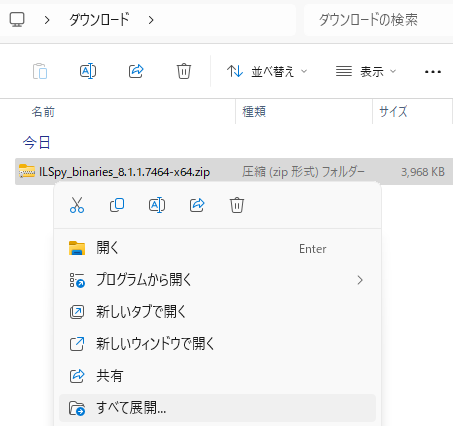Focus the ダウンロードの検索 search box
The height and width of the screenshot is (426, 453).
point(378,20)
